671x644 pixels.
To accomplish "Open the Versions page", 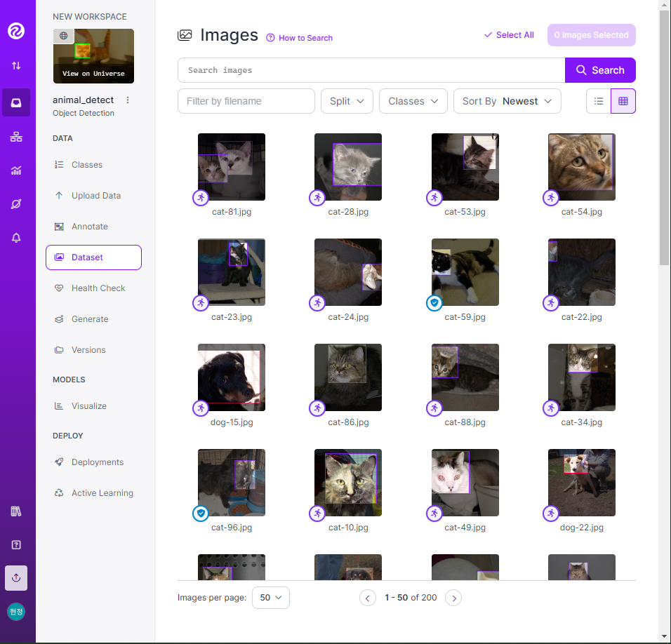I will [x=88, y=350].
